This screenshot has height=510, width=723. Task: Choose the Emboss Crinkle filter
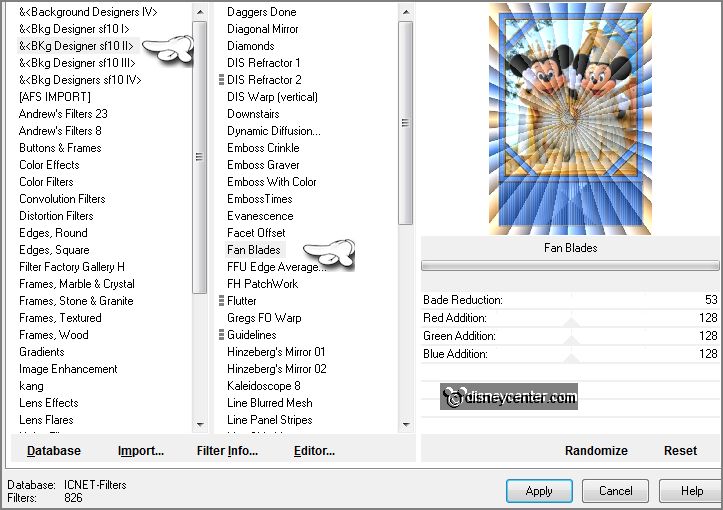263,148
